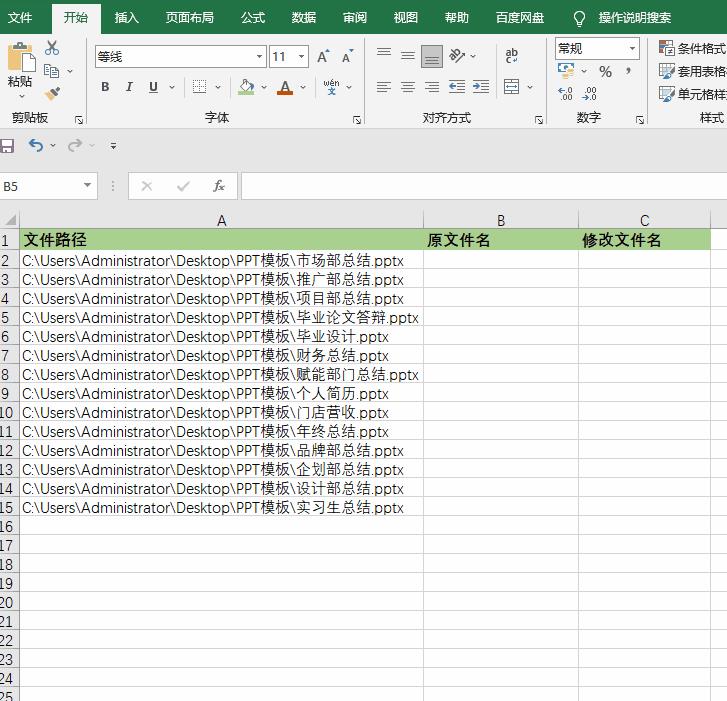Image resolution: width=727 pixels, height=701 pixels.
Task: Toggle Bold formatting
Action: [105, 87]
